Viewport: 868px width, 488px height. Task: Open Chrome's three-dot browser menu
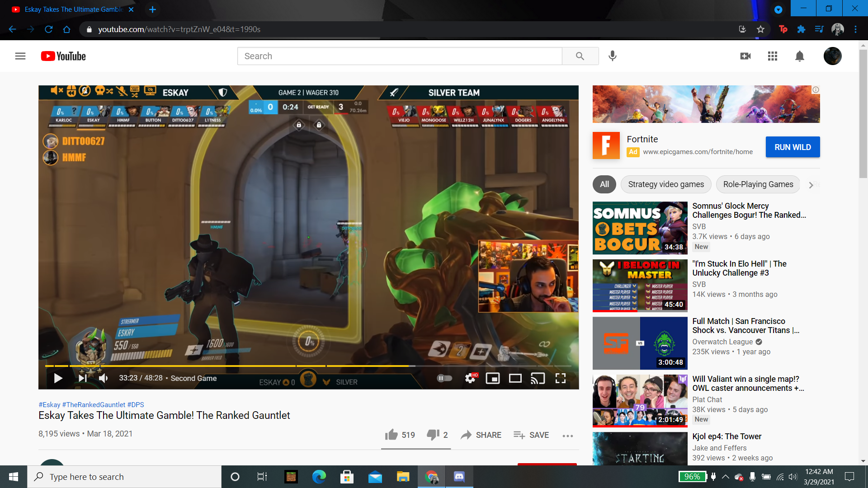[855, 29]
